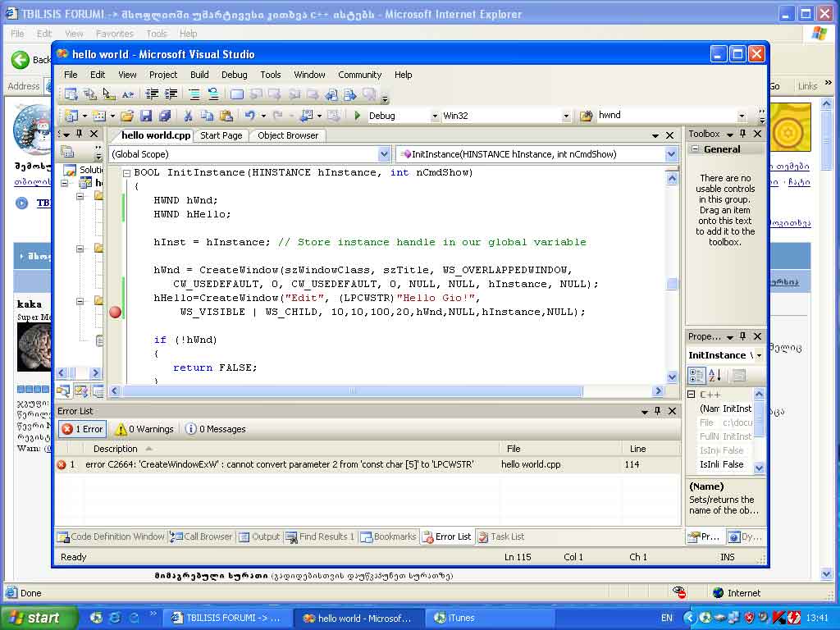Click the Properties tab at bottom right panel
Screen dimensions: 840x630
point(705,536)
